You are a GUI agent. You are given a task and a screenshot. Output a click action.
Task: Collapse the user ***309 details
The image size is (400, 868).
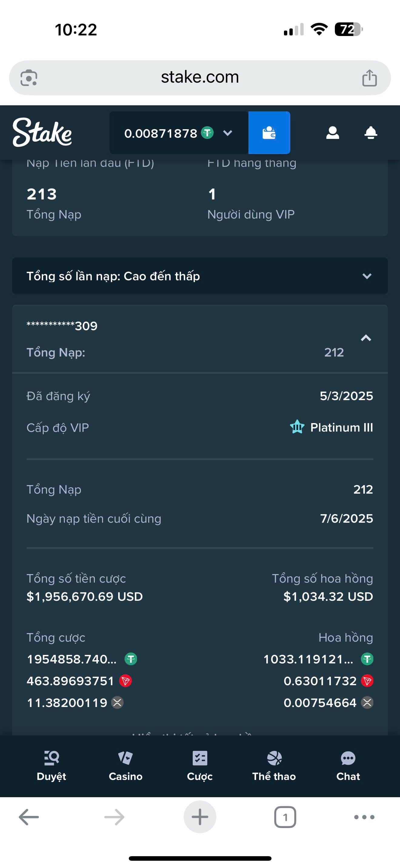[366, 338]
